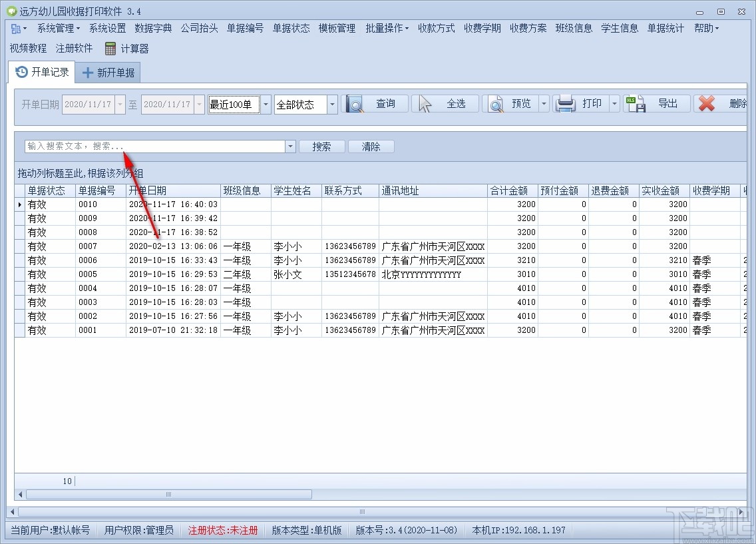The height and width of the screenshot is (544, 756).
Task: Sort by 班级信息 column header
Action: tap(246, 190)
